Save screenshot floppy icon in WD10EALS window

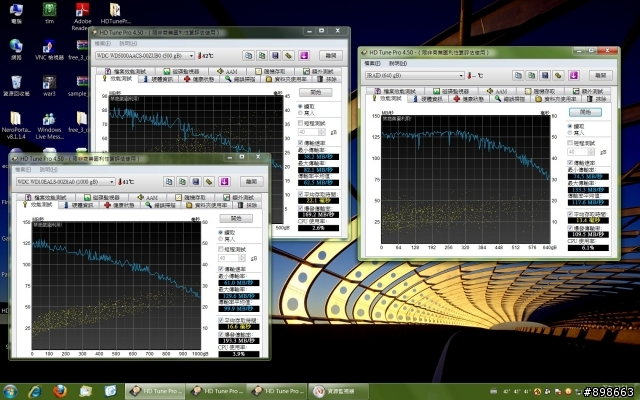196,182
